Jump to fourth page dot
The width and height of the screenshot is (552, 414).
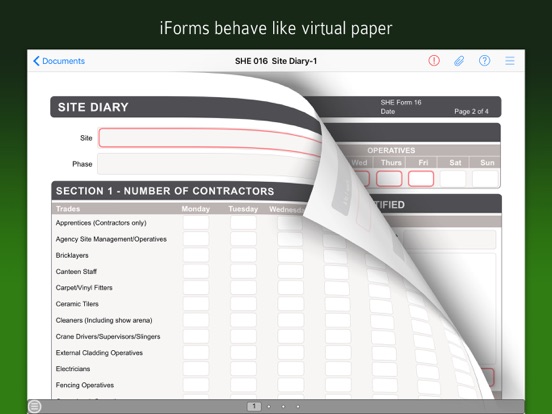[x=298, y=407]
